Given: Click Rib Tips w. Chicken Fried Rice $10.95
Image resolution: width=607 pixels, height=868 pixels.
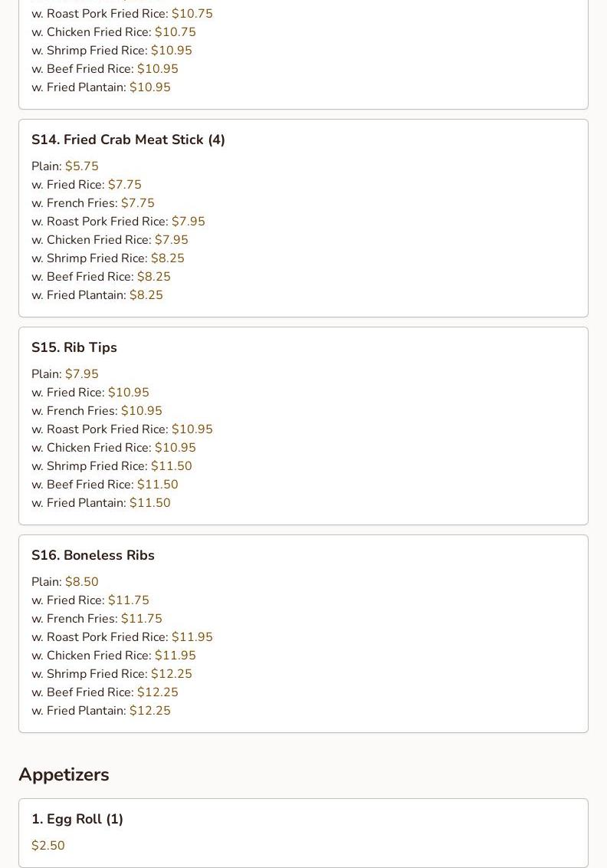Looking at the screenshot, I should pos(114,447).
